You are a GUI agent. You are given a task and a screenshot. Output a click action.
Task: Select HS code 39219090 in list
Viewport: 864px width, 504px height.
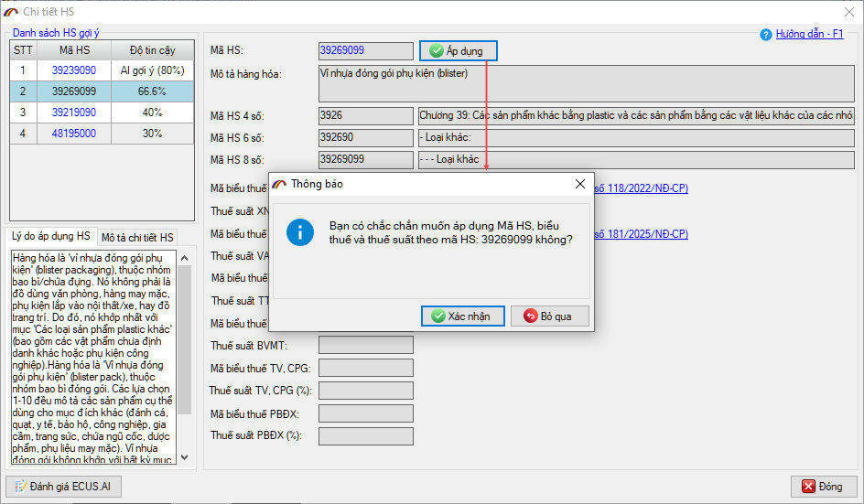[73, 113]
